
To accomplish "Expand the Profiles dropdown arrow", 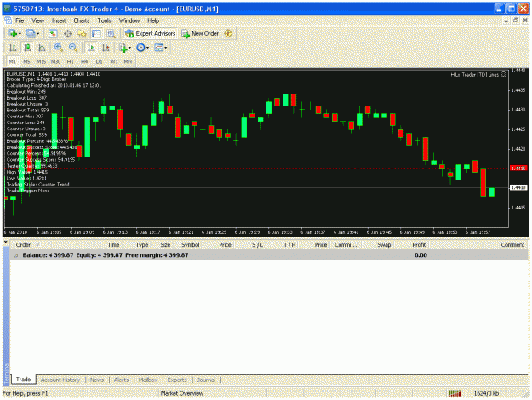I will (37, 33).
